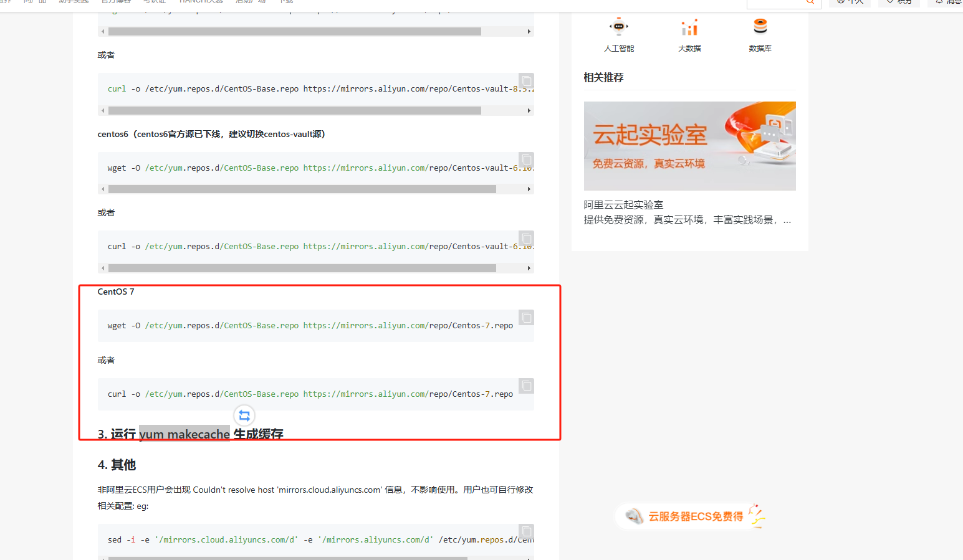Copy the sed mirrors.cloud.aliyuncs.com command
The image size is (963, 560).
coord(527,531)
